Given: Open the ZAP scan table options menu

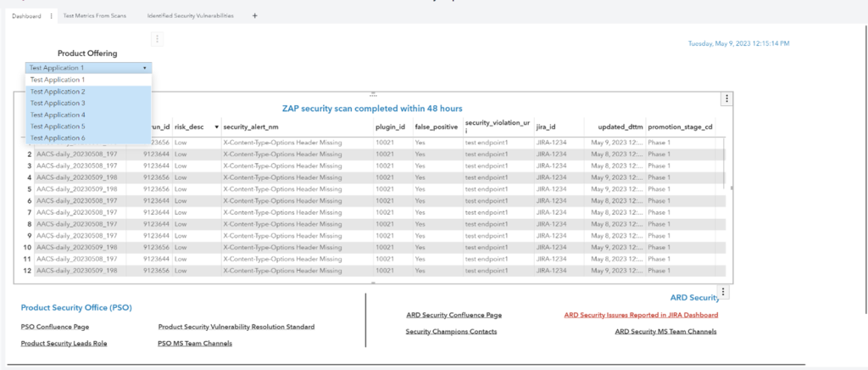Looking at the screenshot, I should tap(726, 99).
